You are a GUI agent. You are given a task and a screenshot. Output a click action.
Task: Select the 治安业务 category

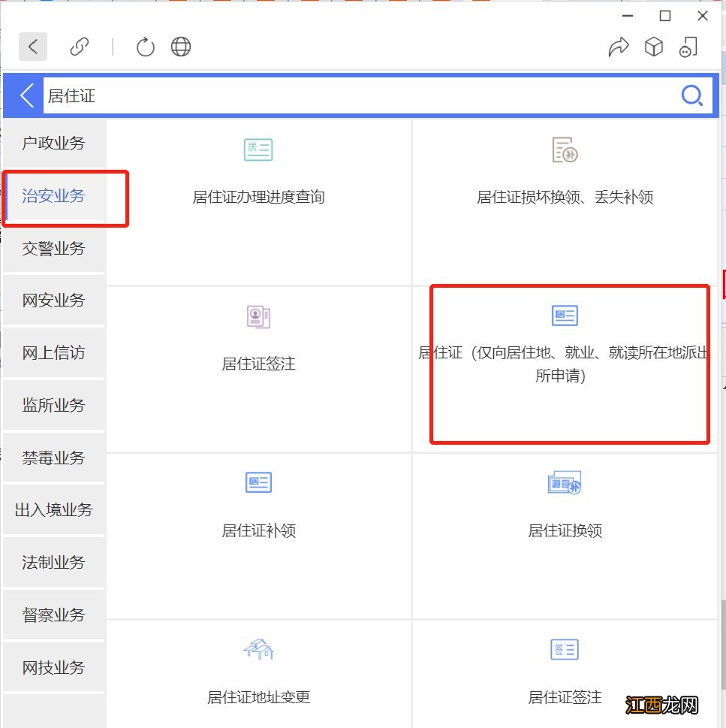click(x=54, y=196)
